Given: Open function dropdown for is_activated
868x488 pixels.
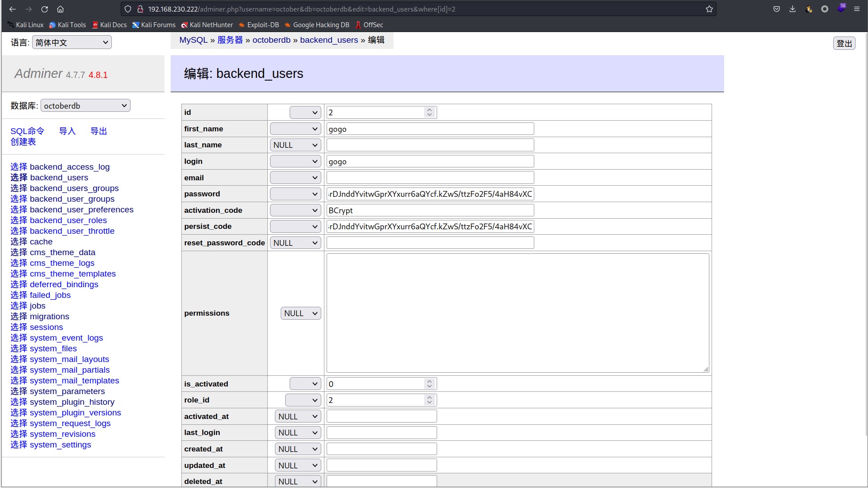Looking at the screenshot, I should pos(305,384).
